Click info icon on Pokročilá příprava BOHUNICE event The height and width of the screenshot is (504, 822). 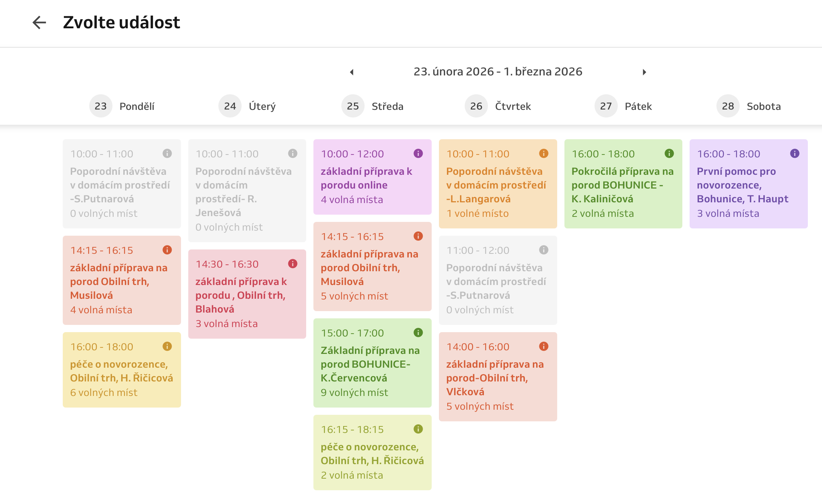(669, 153)
